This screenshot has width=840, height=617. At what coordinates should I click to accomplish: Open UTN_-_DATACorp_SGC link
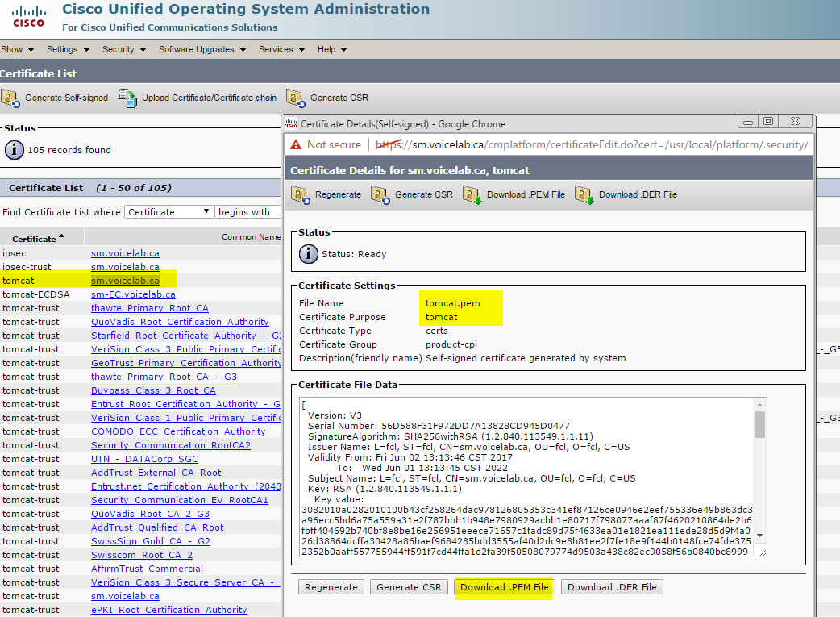tap(144, 459)
